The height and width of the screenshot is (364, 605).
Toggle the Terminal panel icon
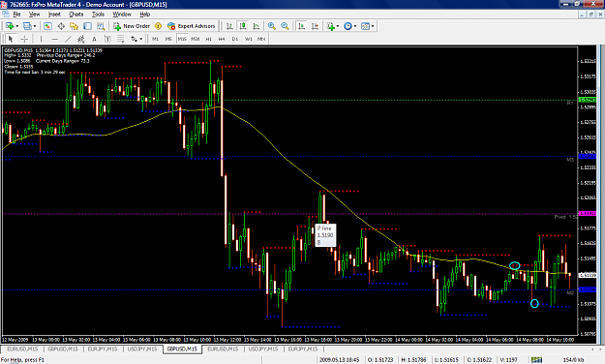pos(87,26)
